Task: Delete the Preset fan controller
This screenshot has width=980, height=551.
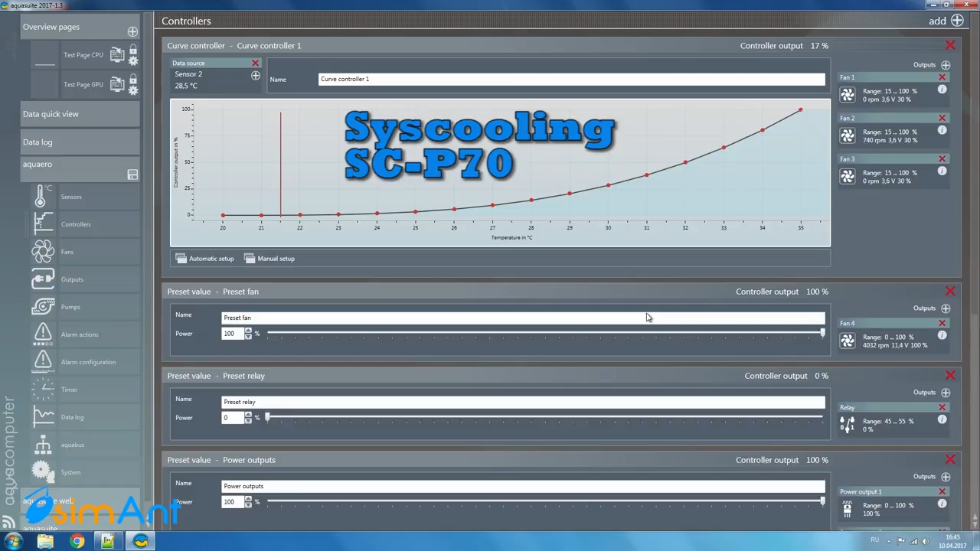Action: (x=950, y=292)
